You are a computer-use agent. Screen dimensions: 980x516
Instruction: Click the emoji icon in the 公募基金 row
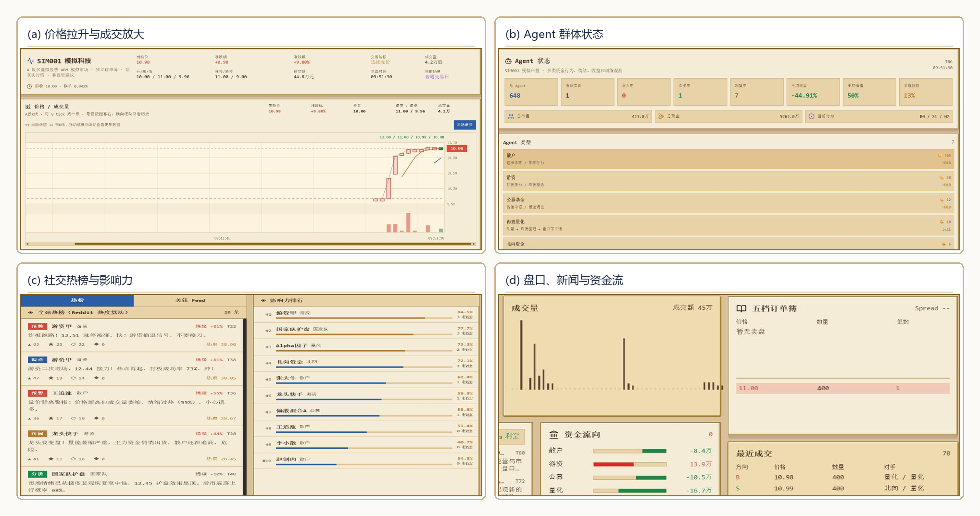click(x=942, y=200)
